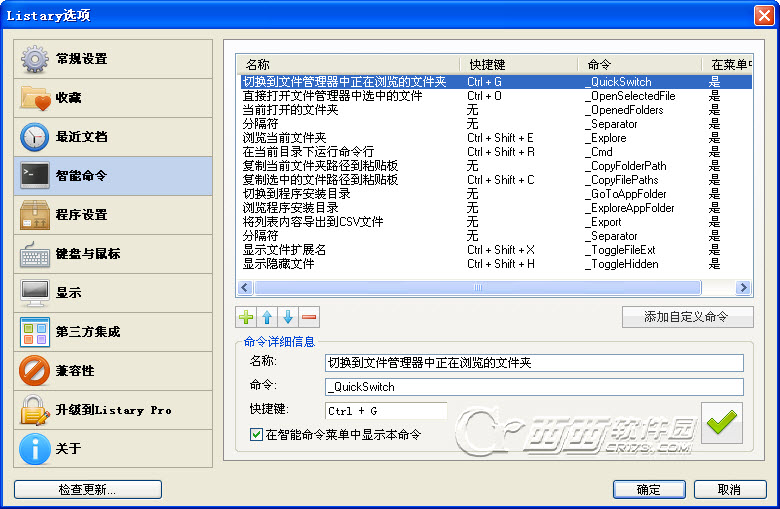The width and height of the screenshot is (780, 509).
Task: Confirm with the 确定 button
Action: [649, 490]
